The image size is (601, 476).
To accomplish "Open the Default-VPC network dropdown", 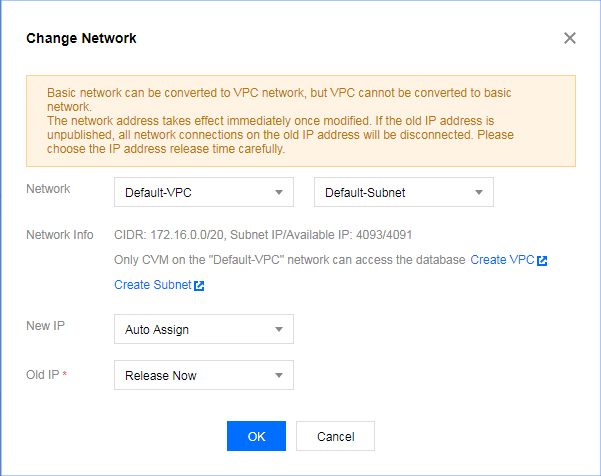I will click(204, 192).
